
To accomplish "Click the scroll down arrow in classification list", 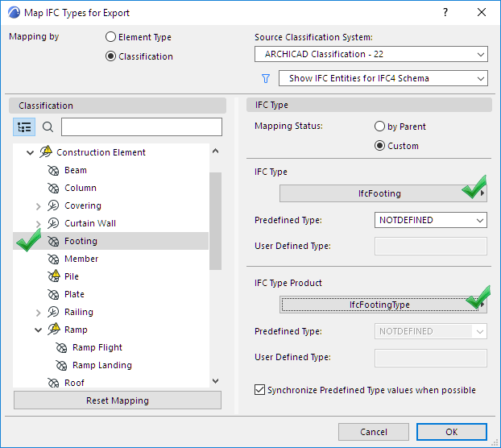I will click(216, 381).
